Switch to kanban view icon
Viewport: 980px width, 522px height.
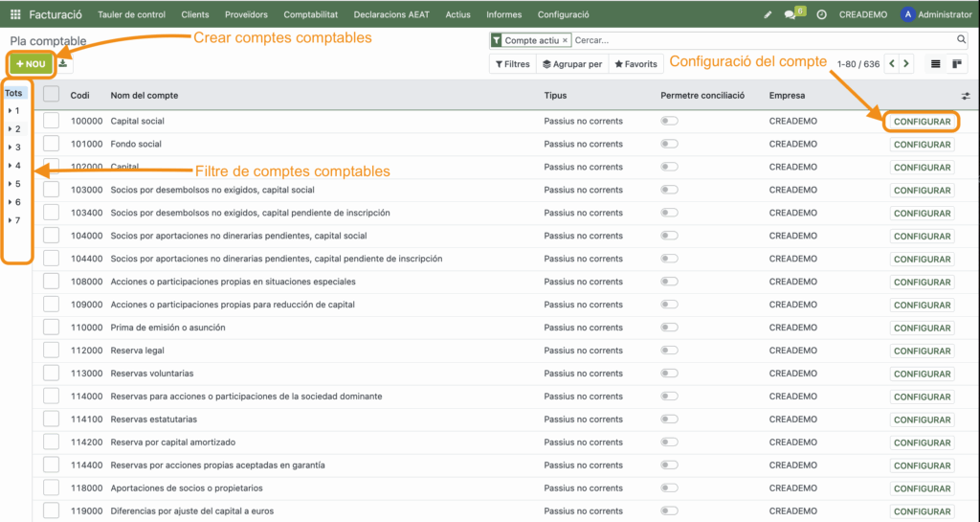tap(956, 64)
